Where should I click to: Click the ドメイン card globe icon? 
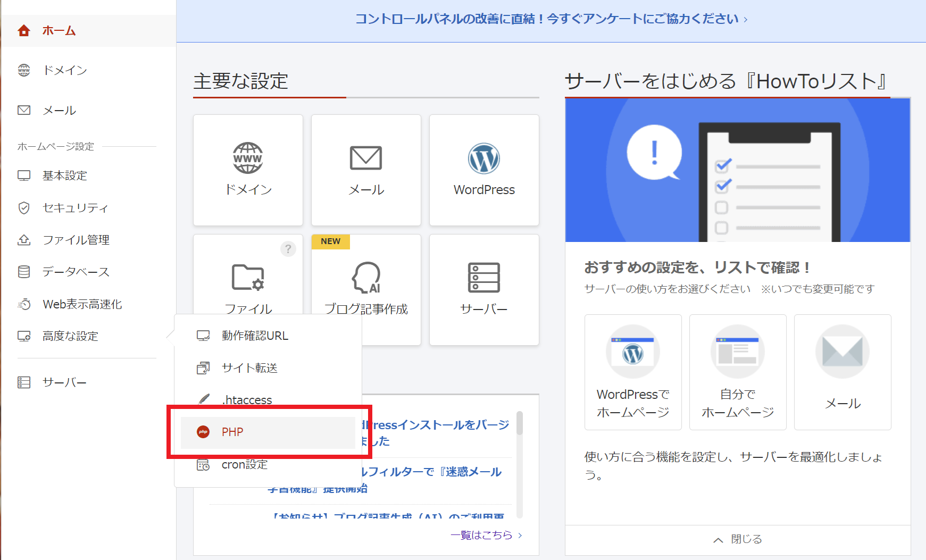pyautogui.click(x=248, y=158)
